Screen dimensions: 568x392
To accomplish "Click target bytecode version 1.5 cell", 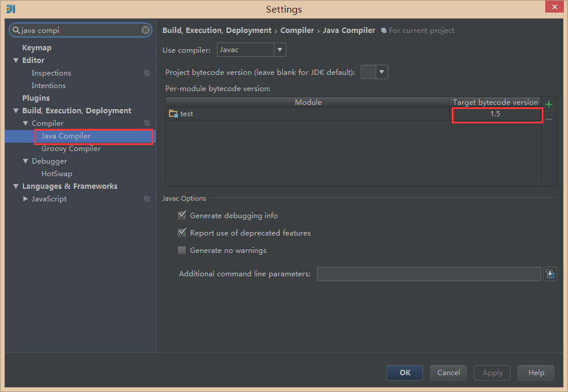I will tap(495, 114).
